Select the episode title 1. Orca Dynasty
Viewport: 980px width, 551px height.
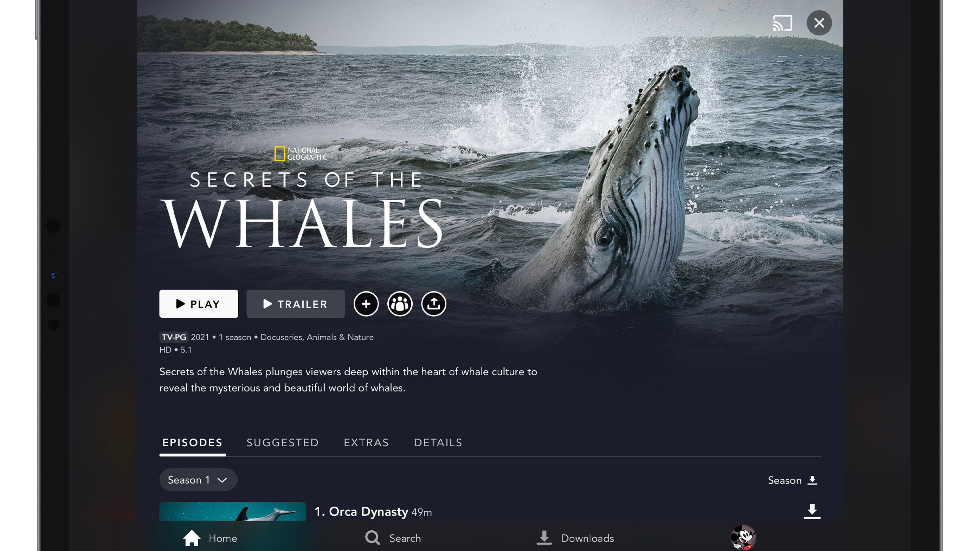click(361, 512)
